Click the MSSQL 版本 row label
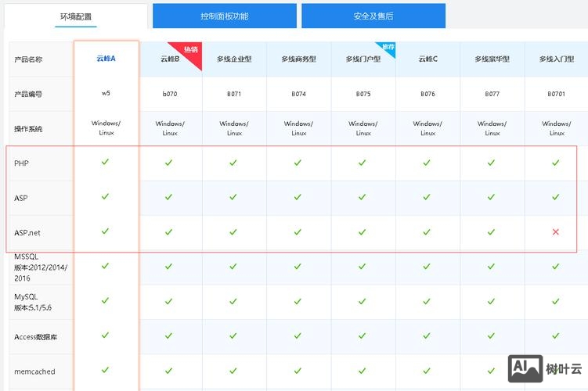Viewport: 588px width, 391px height. [x=41, y=267]
